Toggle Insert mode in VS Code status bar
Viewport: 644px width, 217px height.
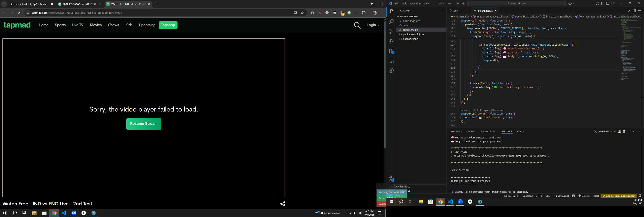596,196
